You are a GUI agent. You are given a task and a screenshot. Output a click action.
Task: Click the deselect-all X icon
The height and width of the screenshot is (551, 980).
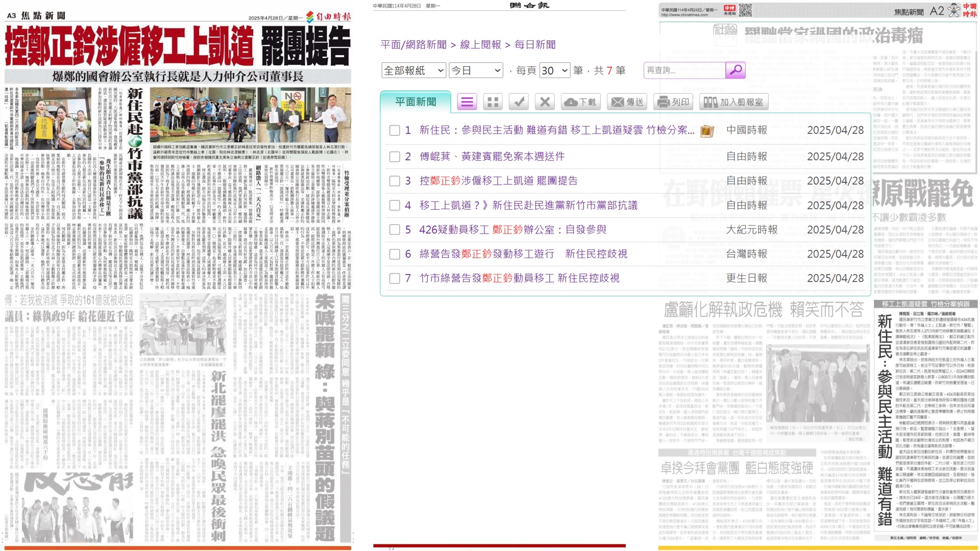(x=545, y=102)
